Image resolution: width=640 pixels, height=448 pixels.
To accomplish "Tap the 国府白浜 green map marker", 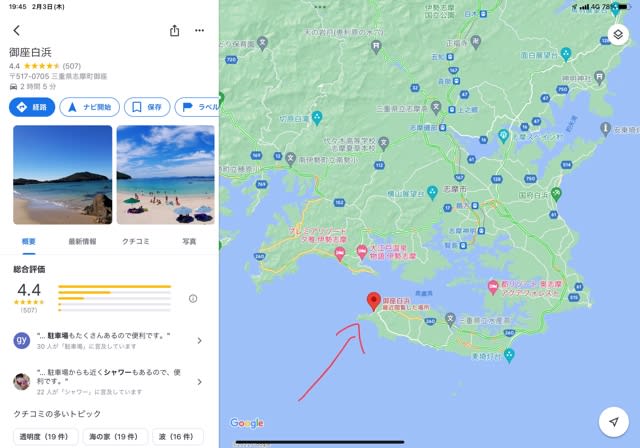I will pyautogui.click(x=556, y=194).
